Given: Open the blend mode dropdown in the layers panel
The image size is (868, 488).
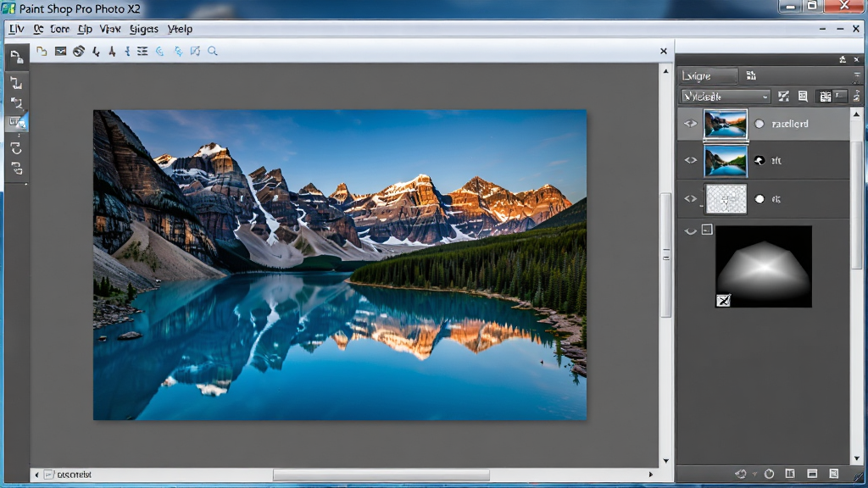Looking at the screenshot, I should 726,97.
